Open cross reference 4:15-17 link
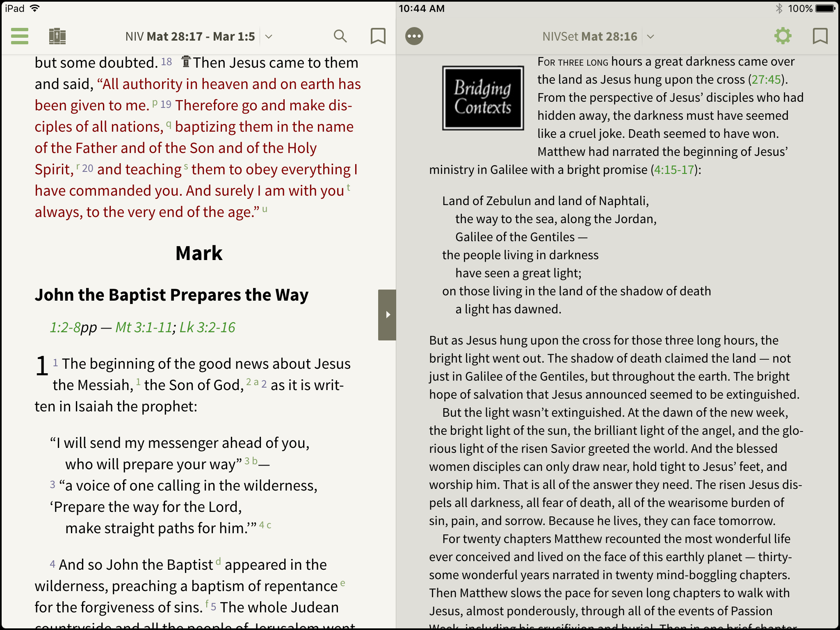The image size is (840, 630). click(x=674, y=170)
